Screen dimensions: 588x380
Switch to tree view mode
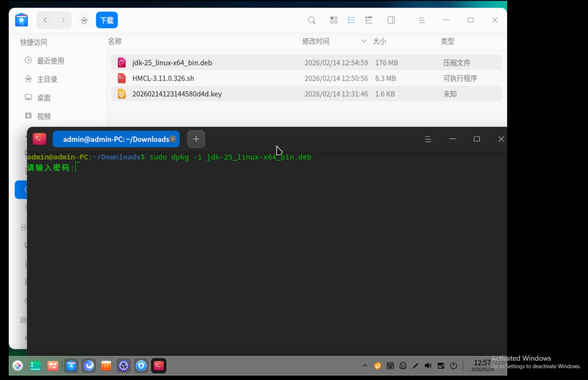(369, 20)
